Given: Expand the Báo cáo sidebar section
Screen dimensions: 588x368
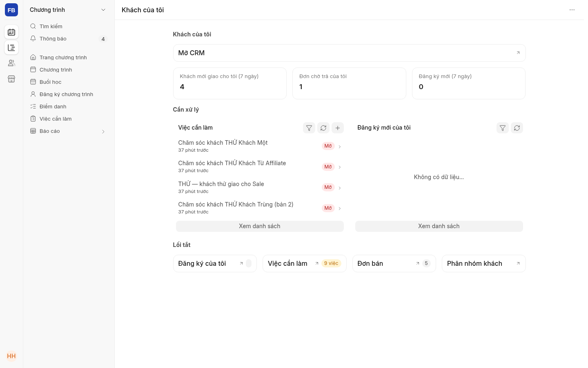Looking at the screenshot, I should pyautogui.click(x=103, y=131).
